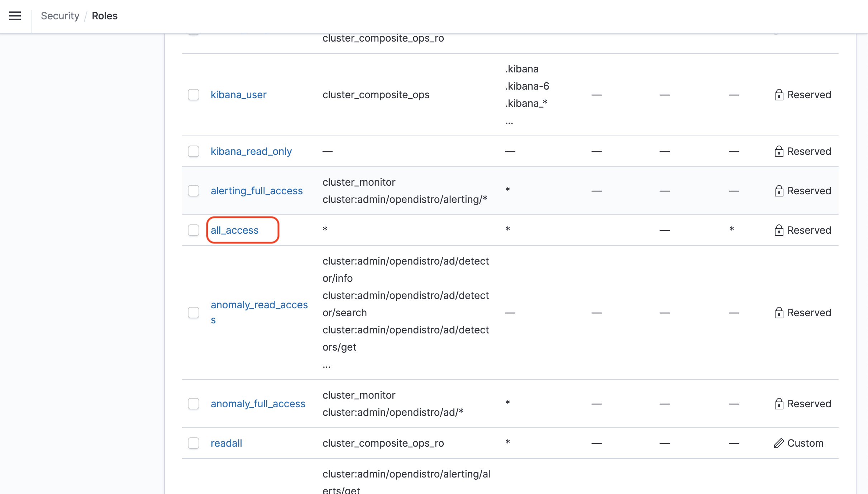Screen dimensions: 868x494
Task: Click lock icon in anomaly_read_access row
Action: pyautogui.click(x=778, y=313)
